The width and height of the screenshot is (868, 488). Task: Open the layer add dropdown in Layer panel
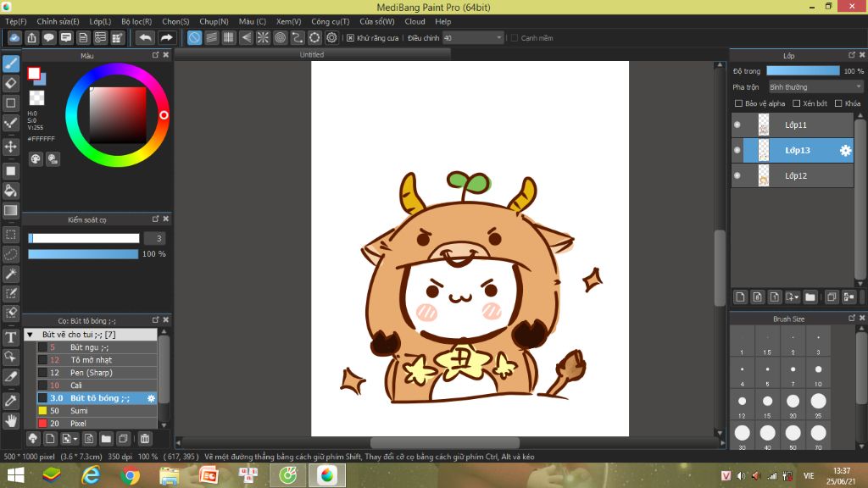[793, 297]
